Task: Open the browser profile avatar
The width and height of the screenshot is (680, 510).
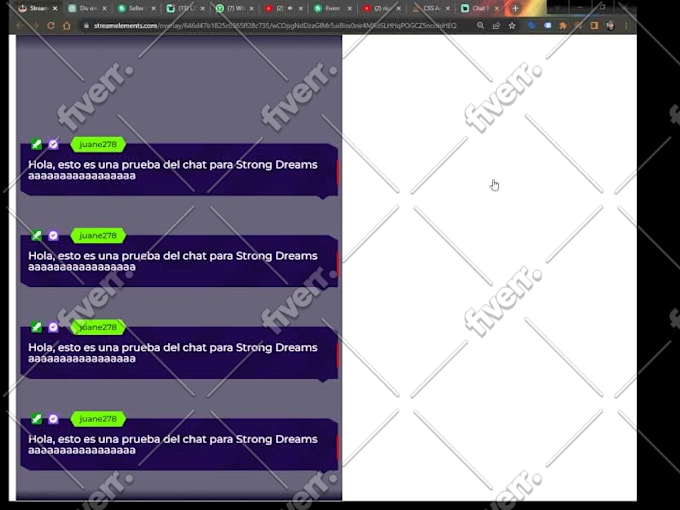Action: tap(610, 26)
